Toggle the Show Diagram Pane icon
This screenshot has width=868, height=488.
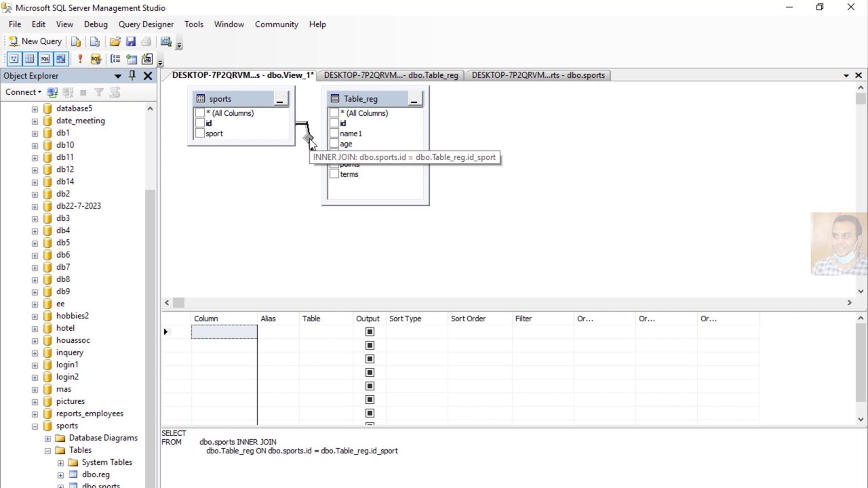(14, 59)
